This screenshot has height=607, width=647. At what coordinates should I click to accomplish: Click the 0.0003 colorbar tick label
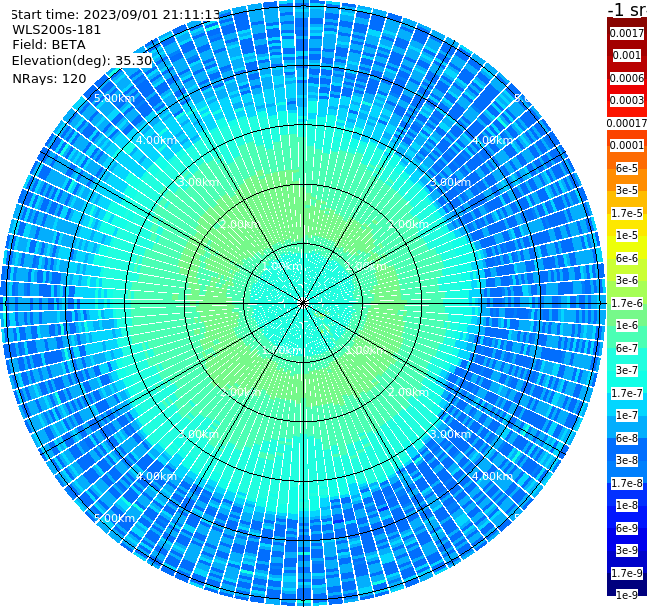point(627,100)
